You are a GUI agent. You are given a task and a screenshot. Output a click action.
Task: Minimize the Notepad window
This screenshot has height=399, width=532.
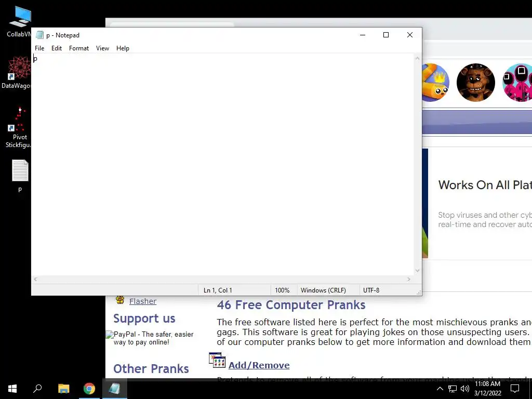click(363, 35)
